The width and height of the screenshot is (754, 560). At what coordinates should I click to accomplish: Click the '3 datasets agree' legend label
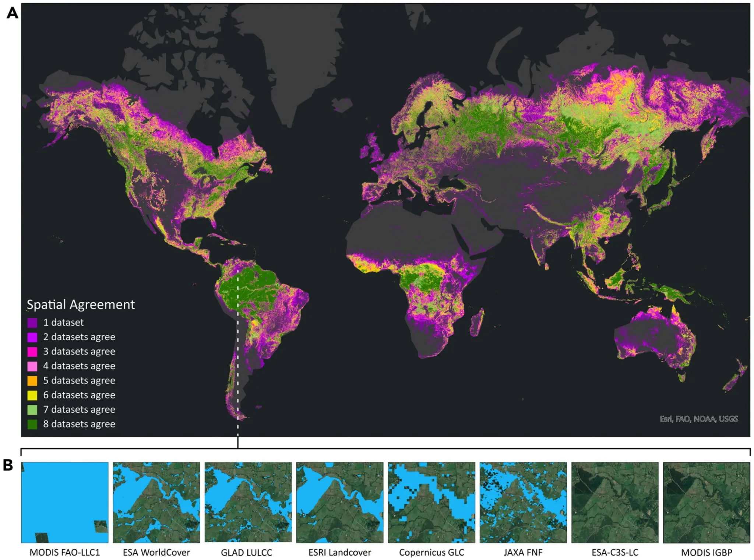[79, 352]
